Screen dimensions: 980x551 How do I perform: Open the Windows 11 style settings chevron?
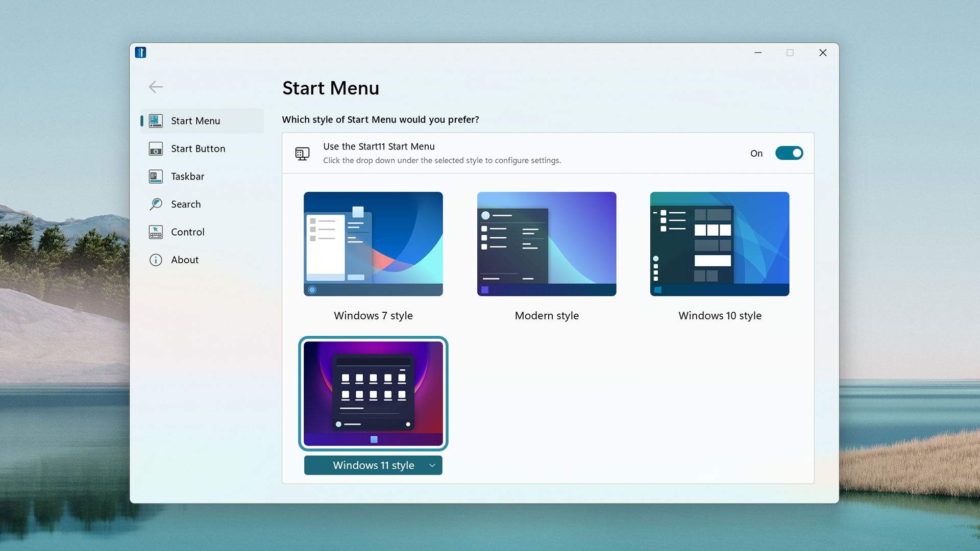coord(432,466)
